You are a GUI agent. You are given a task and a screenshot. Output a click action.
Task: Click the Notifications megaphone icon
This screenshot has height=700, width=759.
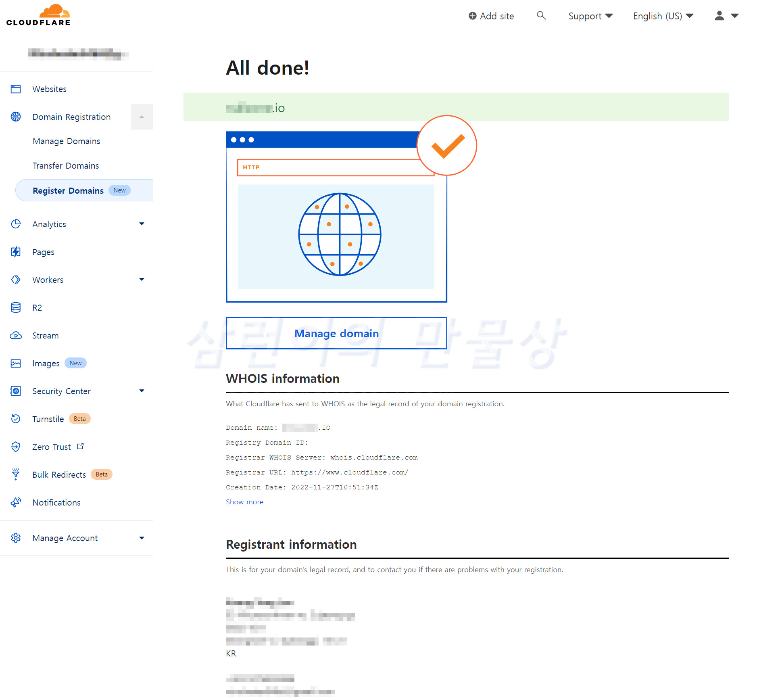tap(16, 502)
